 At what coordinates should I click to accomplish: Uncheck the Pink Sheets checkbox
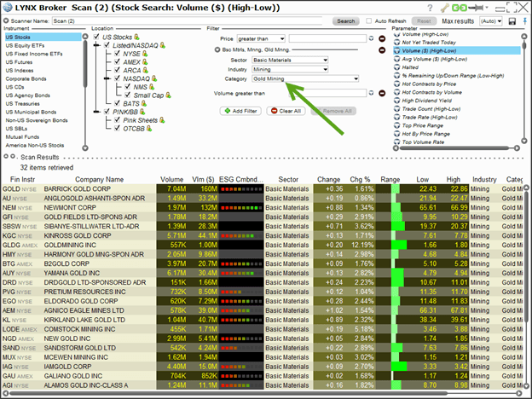pos(117,119)
